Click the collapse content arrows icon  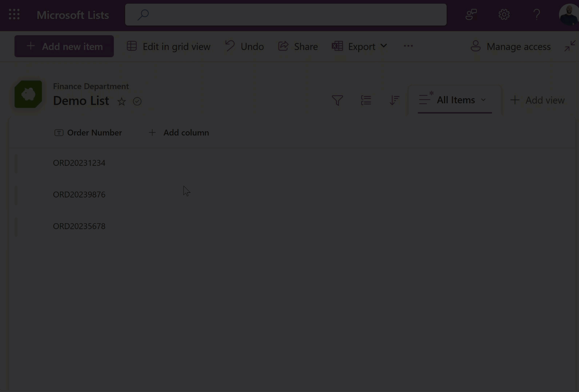point(570,46)
